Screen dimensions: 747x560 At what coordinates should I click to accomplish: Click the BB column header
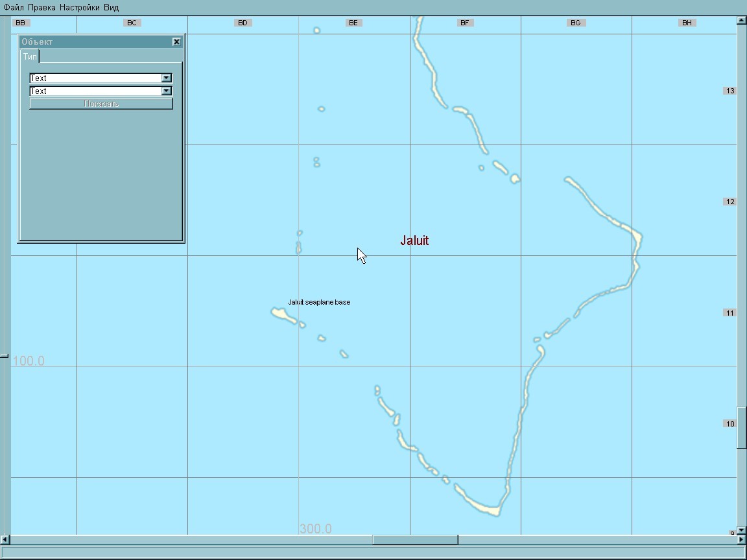coord(21,23)
